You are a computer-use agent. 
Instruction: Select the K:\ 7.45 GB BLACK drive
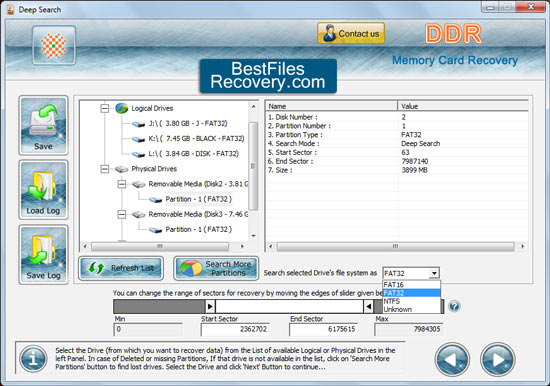pyautogui.click(x=196, y=139)
